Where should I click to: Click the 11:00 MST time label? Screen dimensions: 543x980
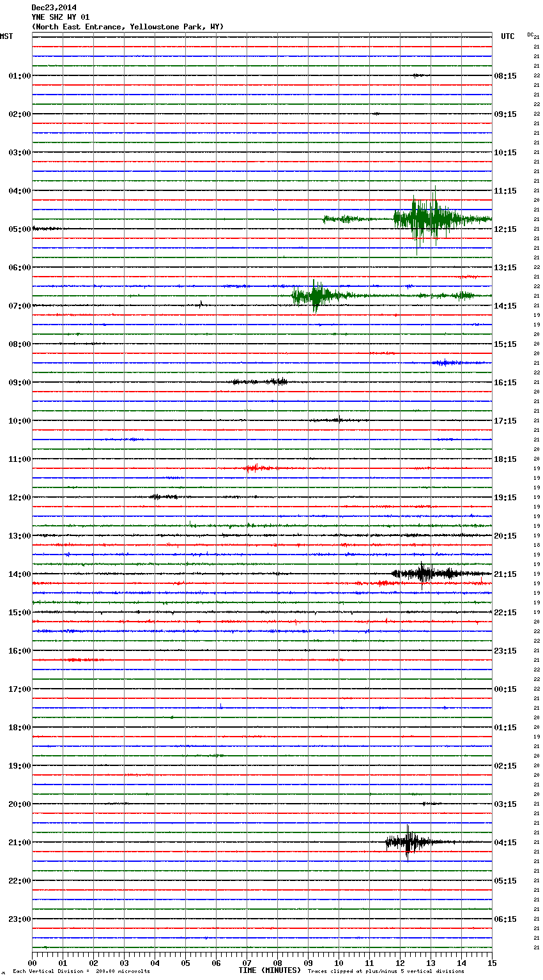point(19,459)
